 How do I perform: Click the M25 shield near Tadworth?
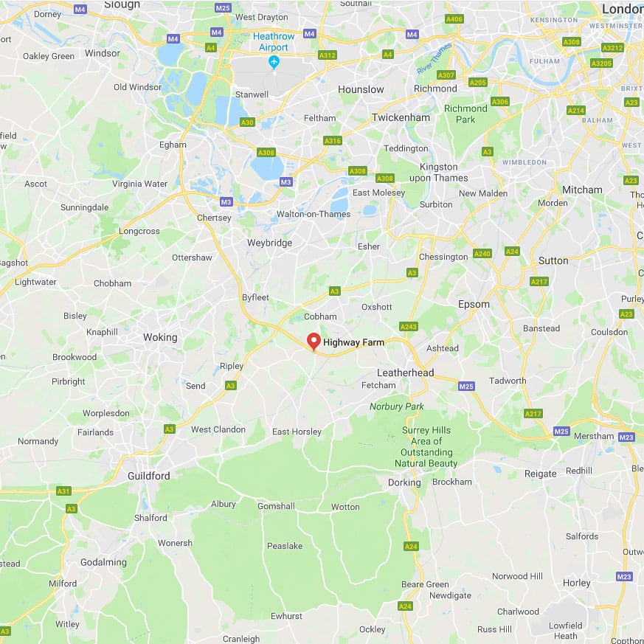(466, 386)
